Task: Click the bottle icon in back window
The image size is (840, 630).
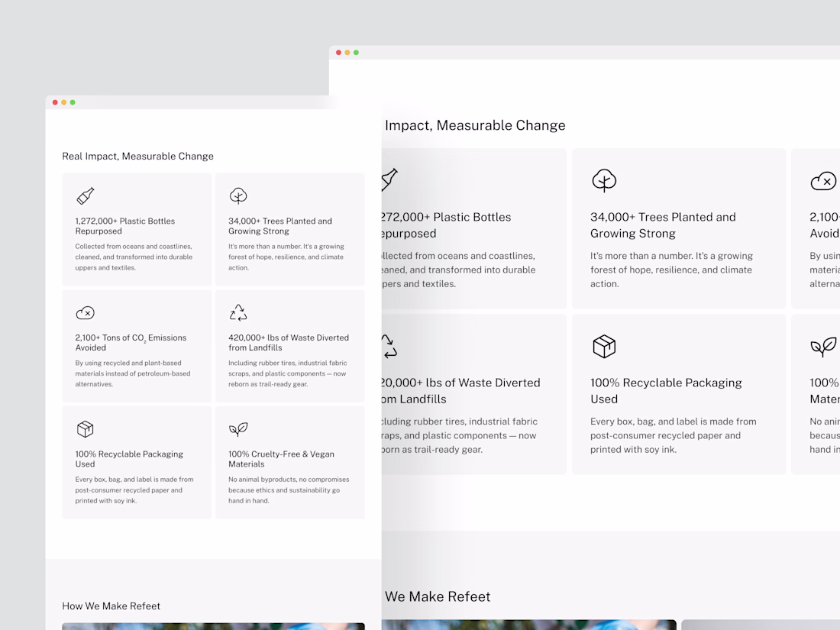Action: (389, 180)
